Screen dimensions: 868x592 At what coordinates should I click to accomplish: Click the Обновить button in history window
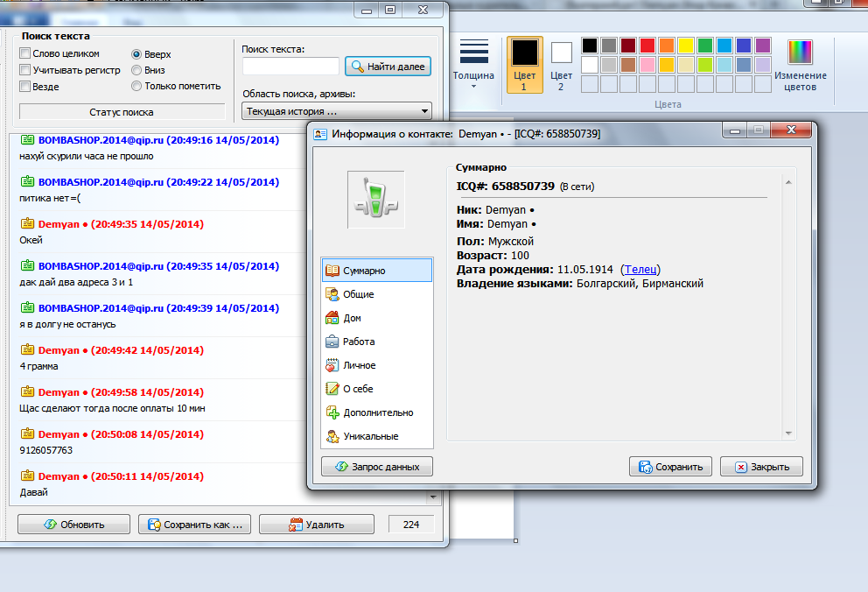(x=73, y=525)
